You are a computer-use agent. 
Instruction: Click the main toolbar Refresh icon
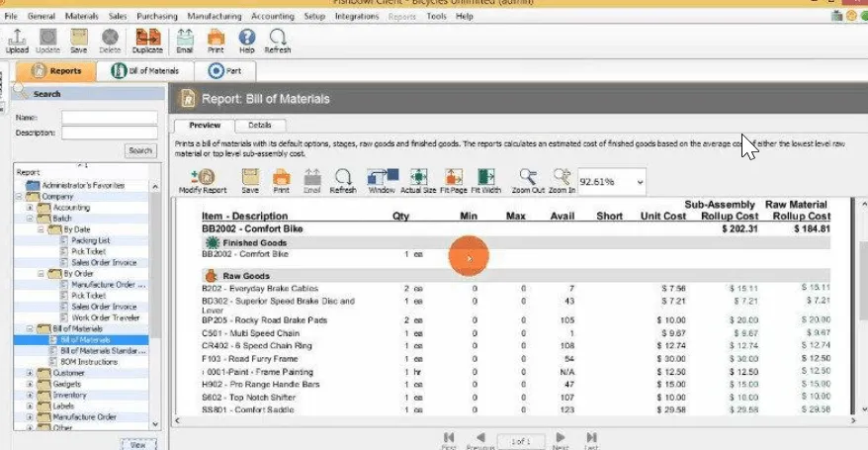278,41
